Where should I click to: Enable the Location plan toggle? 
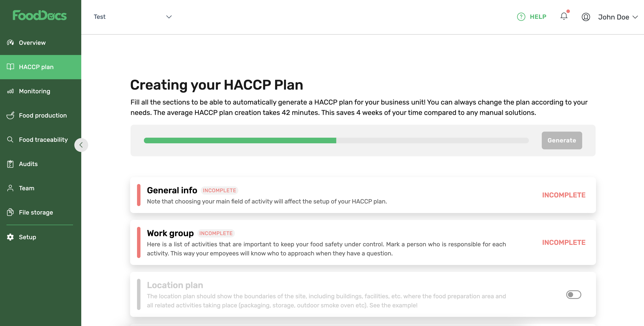point(574,294)
